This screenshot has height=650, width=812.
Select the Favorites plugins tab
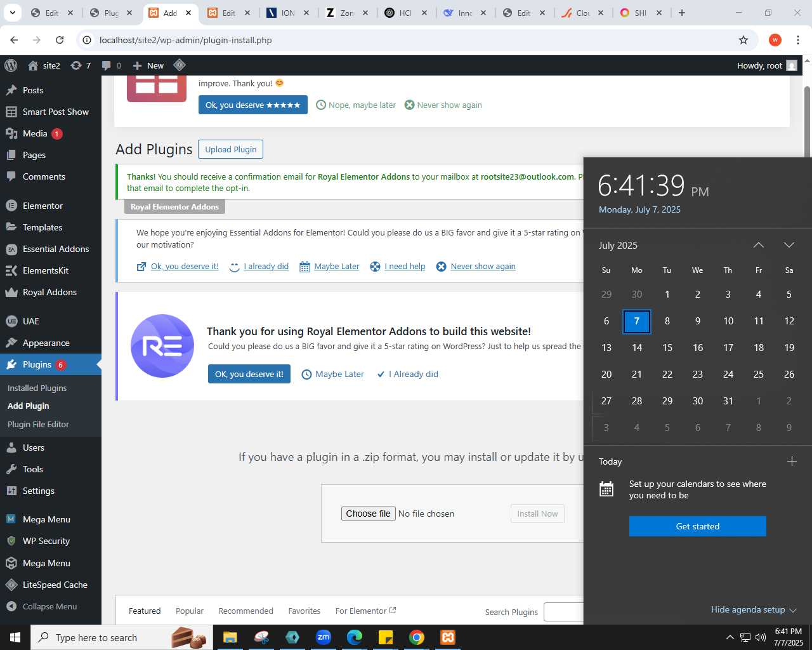304,611
